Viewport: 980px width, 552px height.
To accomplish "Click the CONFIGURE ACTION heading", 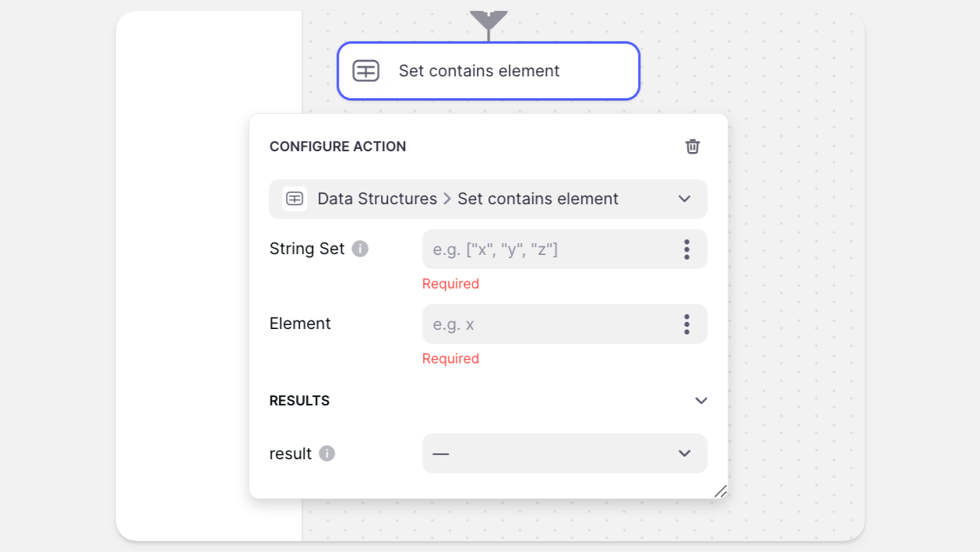I will (x=337, y=147).
